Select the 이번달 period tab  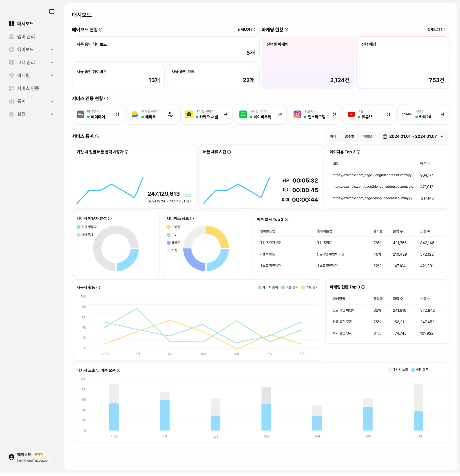pyautogui.click(x=367, y=136)
